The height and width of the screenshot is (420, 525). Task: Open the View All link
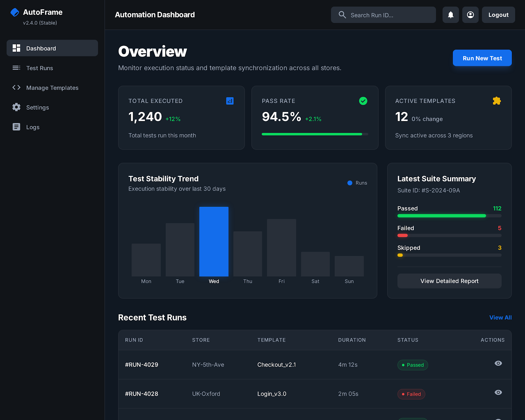click(500, 318)
